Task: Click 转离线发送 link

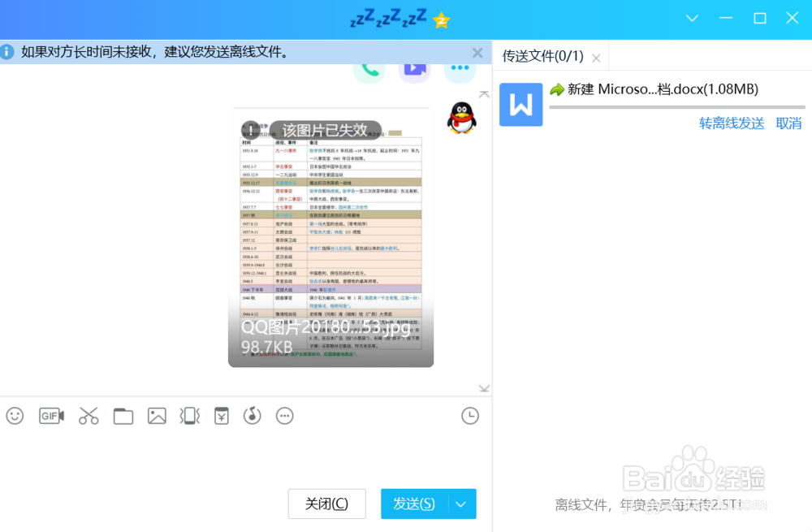Action: 732,123
